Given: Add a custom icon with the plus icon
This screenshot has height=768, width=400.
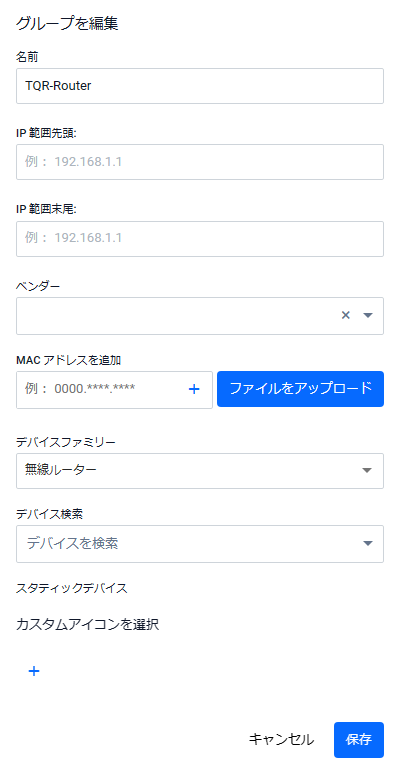Looking at the screenshot, I should (34, 671).
